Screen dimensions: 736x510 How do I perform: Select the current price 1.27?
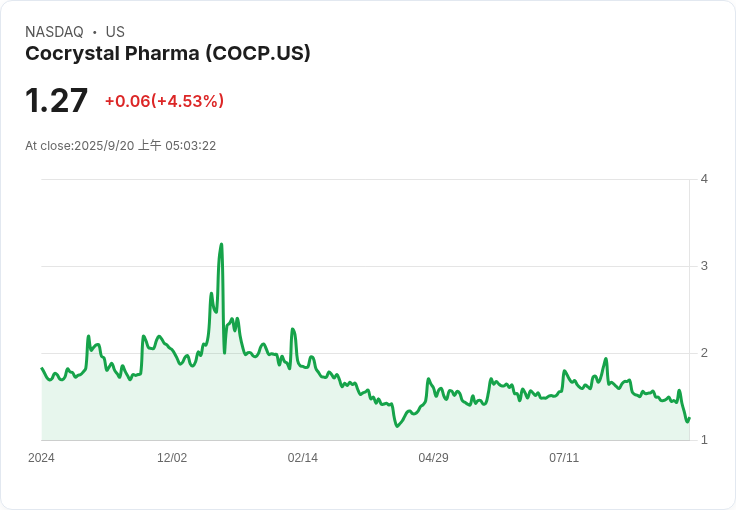click(x=56, y=101)
